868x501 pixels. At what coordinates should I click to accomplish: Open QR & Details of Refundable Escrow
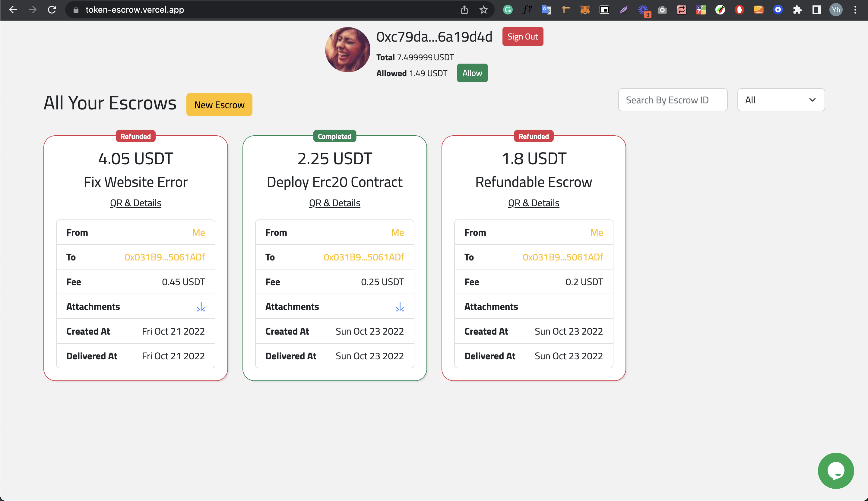[533, 203]
